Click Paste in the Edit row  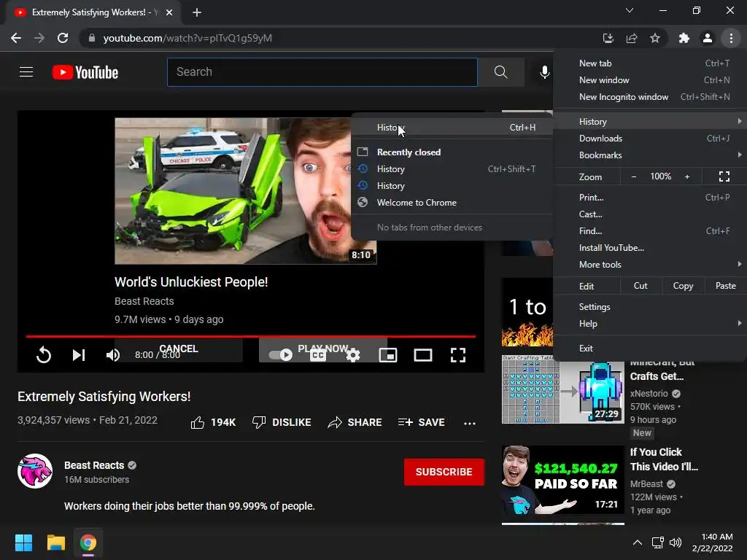point(726,286)
